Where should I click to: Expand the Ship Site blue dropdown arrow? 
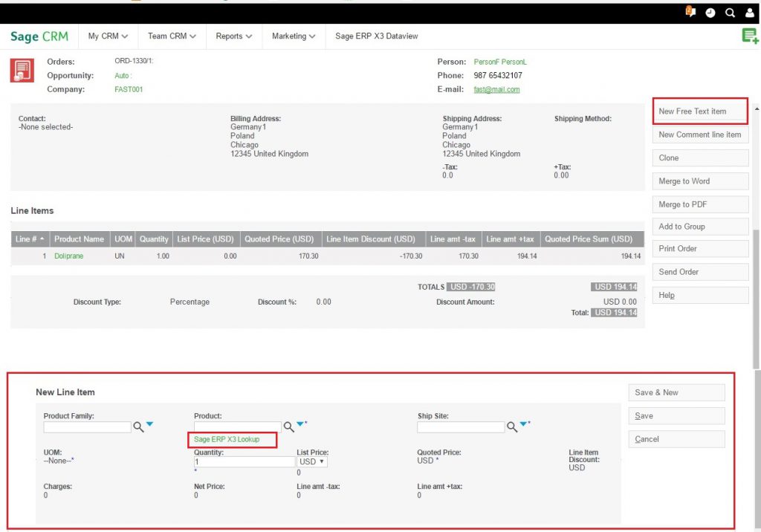click(x=523, y=425)
